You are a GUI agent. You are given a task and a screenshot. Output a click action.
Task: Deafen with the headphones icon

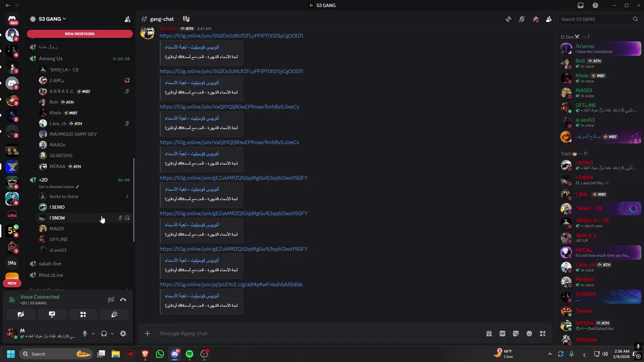[x=104, y=333]
